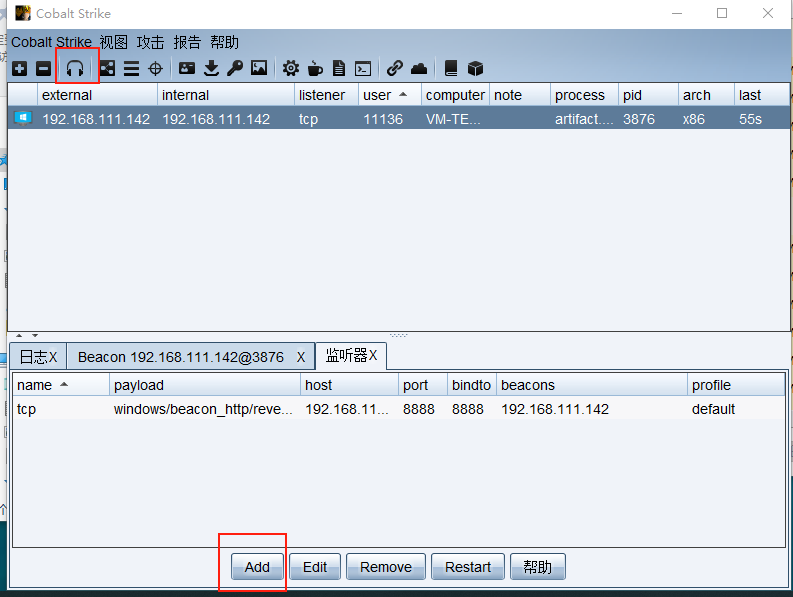Open listeners via headphones icon
793x597 pixels.
[x=75, y=68]
